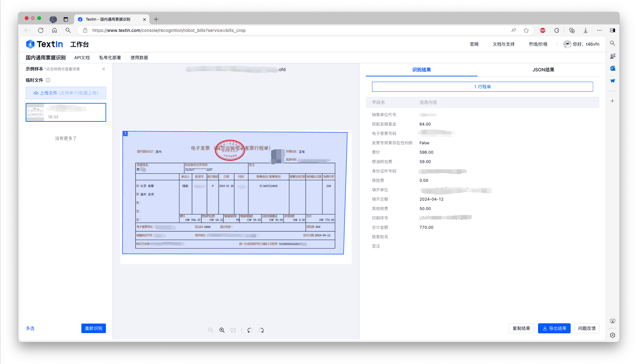
Task: Reset invoice view to 1:1 size
Action: point(233,330)
